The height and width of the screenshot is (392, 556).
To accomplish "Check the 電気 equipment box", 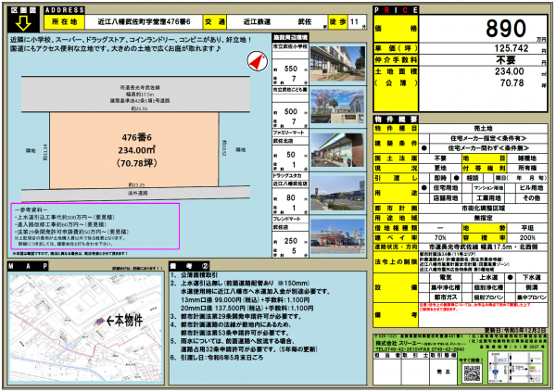I will click(424, 277).
